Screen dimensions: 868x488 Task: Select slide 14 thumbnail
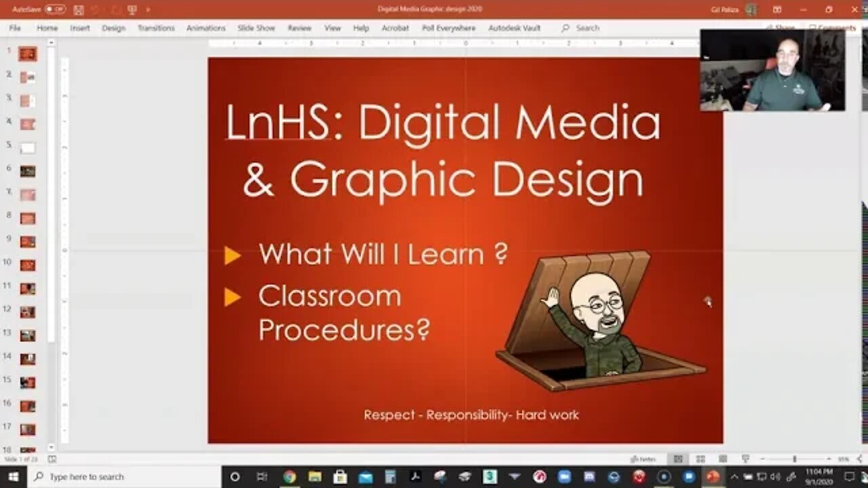[x=28, y=359]
